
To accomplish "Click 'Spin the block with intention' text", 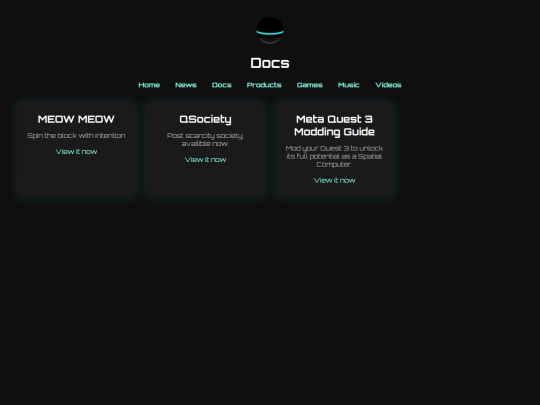I will tap(76, 135).
